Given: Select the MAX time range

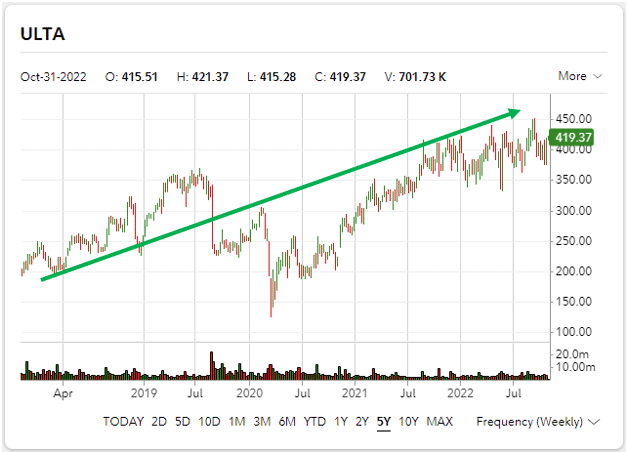Looking at the screenshot, I should (x=439, y=422).
